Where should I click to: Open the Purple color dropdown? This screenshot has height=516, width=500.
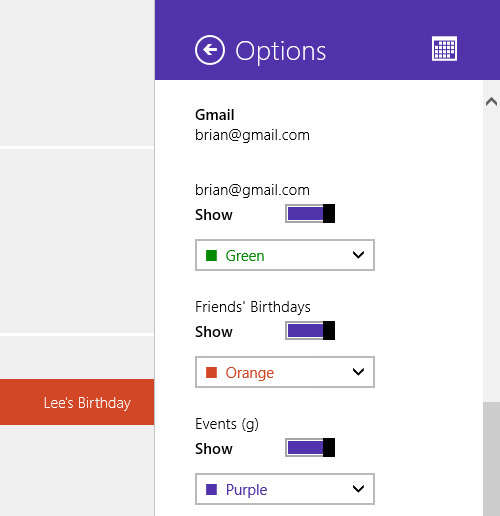pyautogui.click(x=285, y=489)
